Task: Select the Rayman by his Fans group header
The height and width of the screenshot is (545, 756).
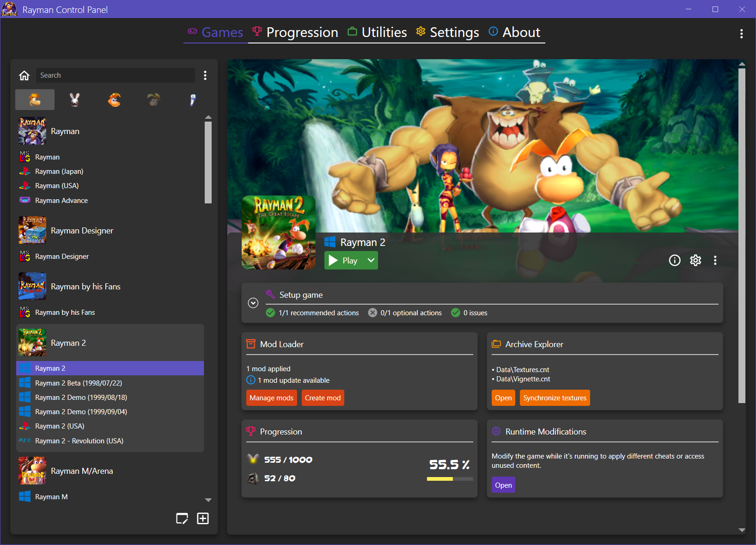Action: [x=110, y=287]
